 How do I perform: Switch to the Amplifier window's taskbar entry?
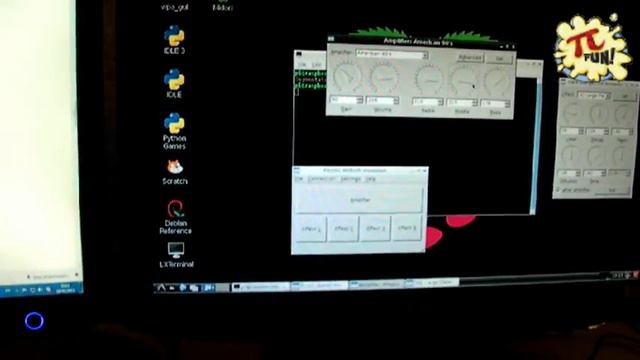(376, 284)
